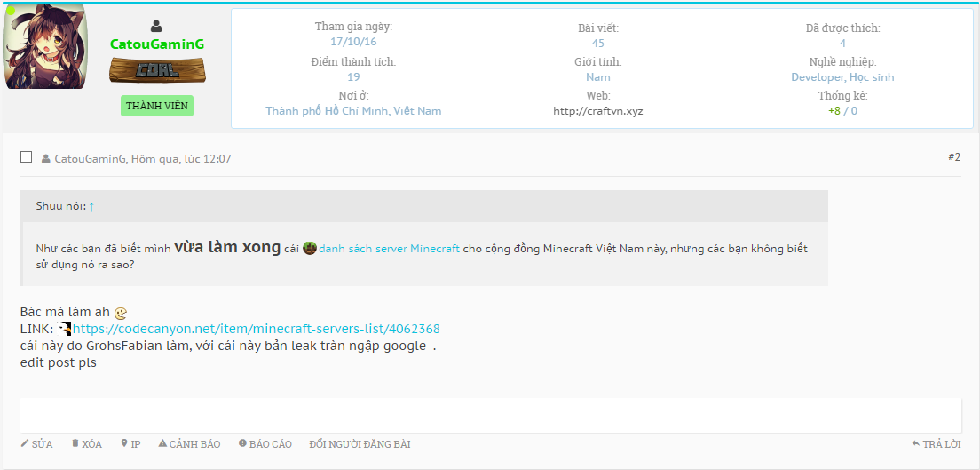Click the small author icon beside the post date
The width and height of the screenshot is (980, 470).
tap(45, 159)
